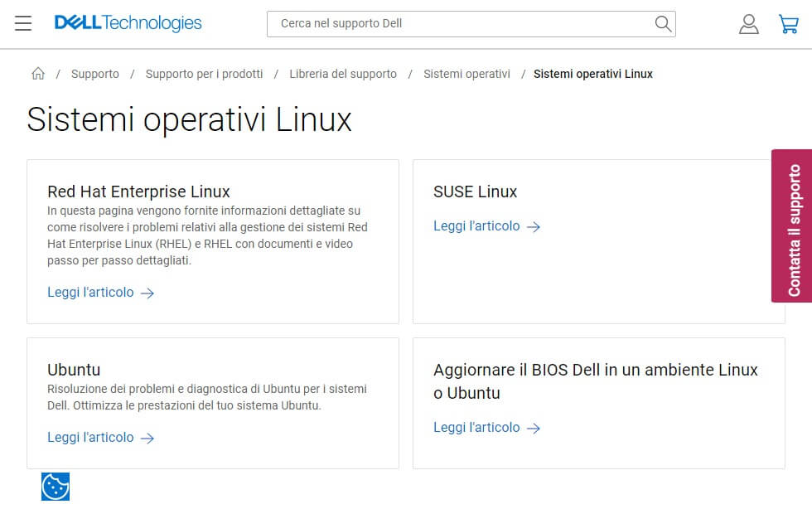Click current Sistemi operativi Linux breadcrumb

click(x=593, y=74)
